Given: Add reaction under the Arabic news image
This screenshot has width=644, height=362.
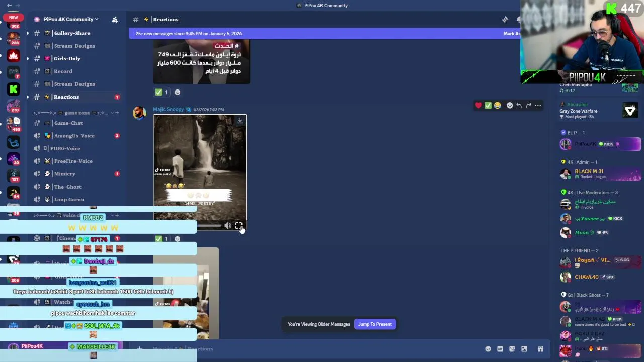Looking at the screenshot, I should pos(177,92).
